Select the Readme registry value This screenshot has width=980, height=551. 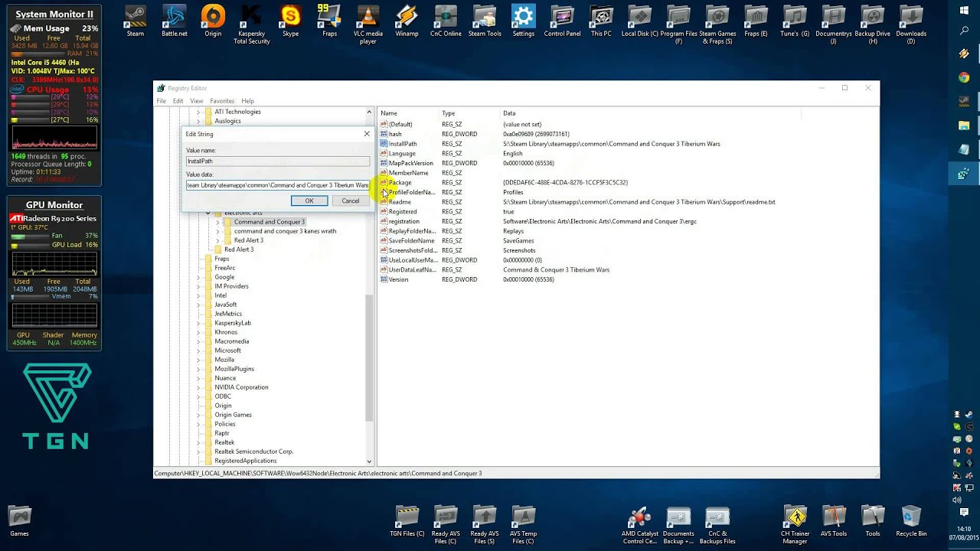point(400,202)
